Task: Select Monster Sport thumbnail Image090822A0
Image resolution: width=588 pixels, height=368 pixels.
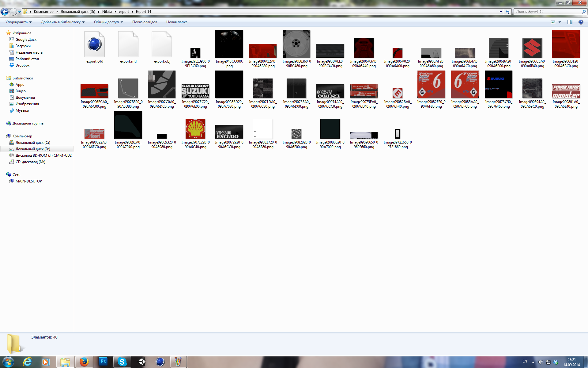Action: (94, 134)
